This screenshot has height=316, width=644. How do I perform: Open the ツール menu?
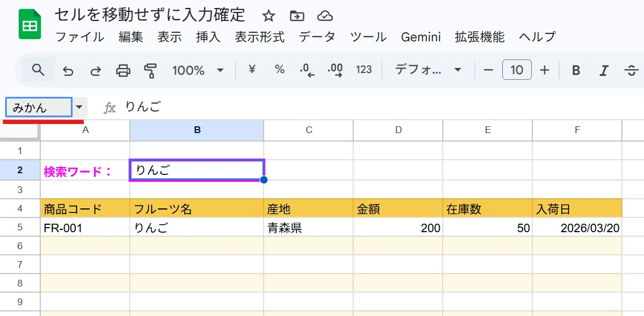pos(368,37)
